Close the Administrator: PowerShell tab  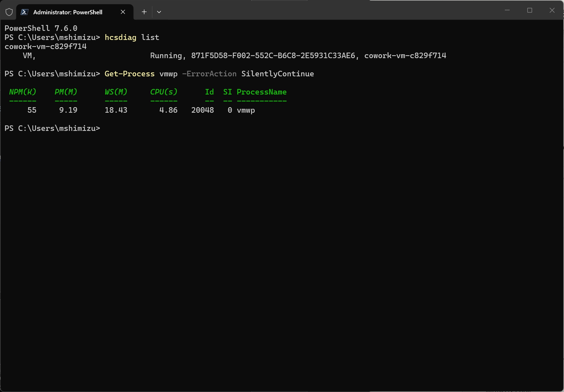pyautogui.click(x=123, y=12)
